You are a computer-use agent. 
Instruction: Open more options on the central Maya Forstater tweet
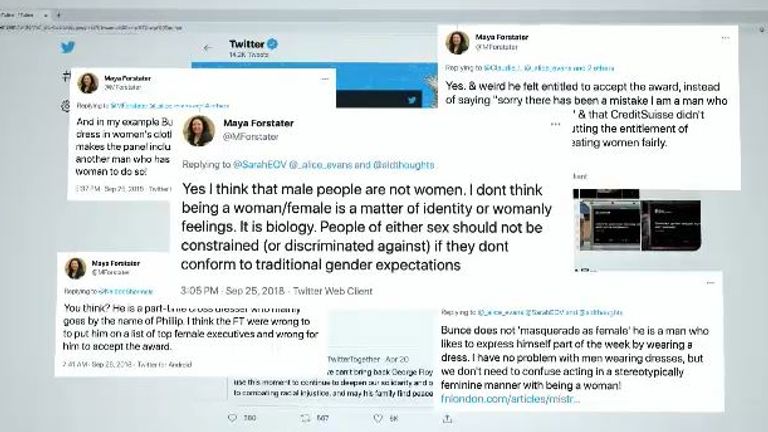[555, 124]
